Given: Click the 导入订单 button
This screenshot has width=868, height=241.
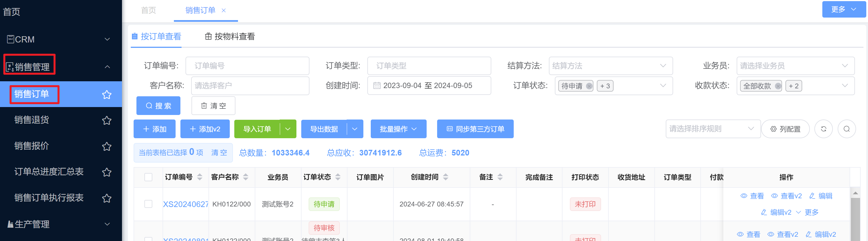Looking at the screenshot, I should pyautogui.click(x=257, y=129).
